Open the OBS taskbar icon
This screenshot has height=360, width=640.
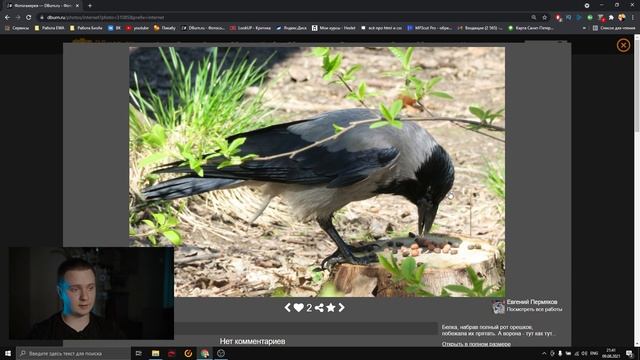(221, 353)
